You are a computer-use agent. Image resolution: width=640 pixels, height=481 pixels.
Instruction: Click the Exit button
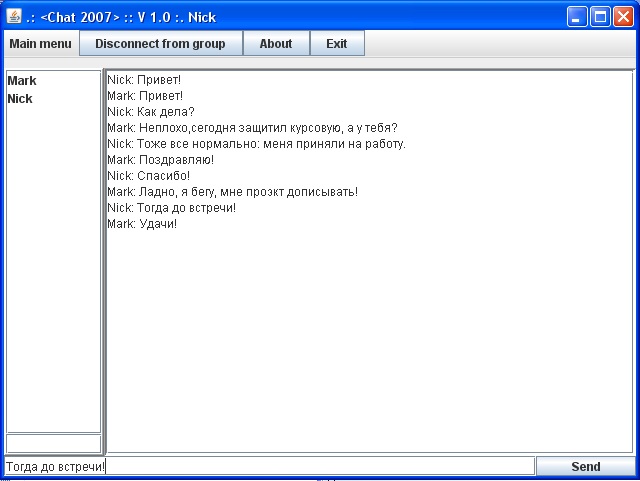337,43
